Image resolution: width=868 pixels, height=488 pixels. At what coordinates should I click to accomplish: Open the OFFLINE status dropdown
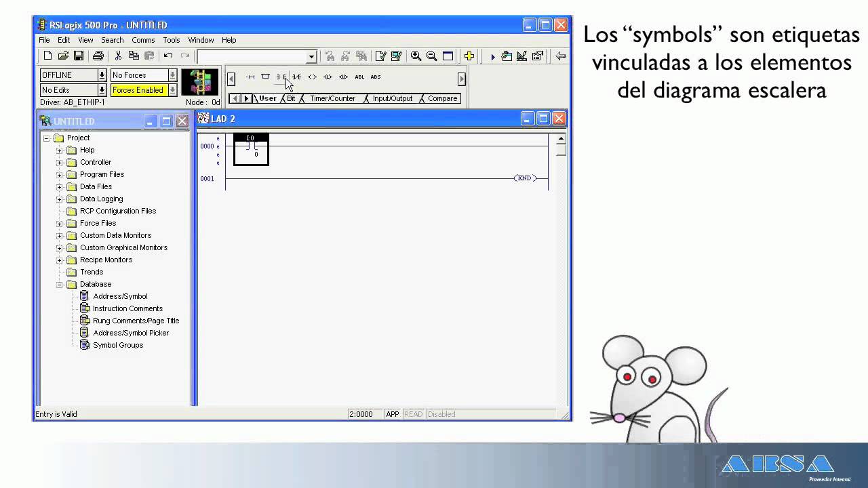102,75
